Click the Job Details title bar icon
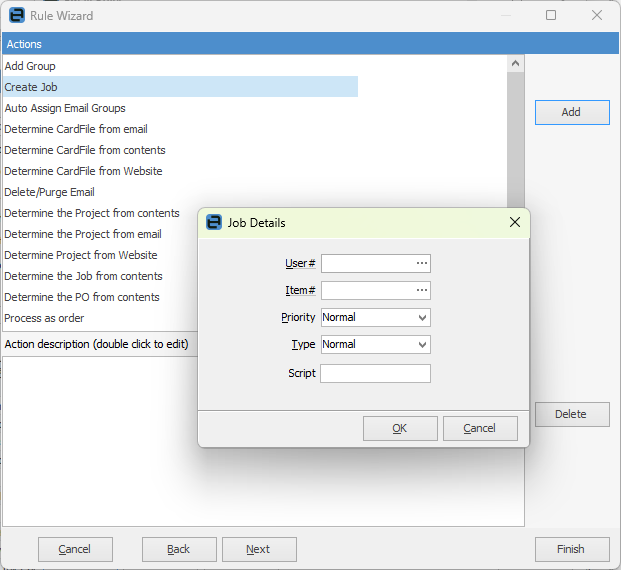The image size is (621, 570). pos(214,223)
